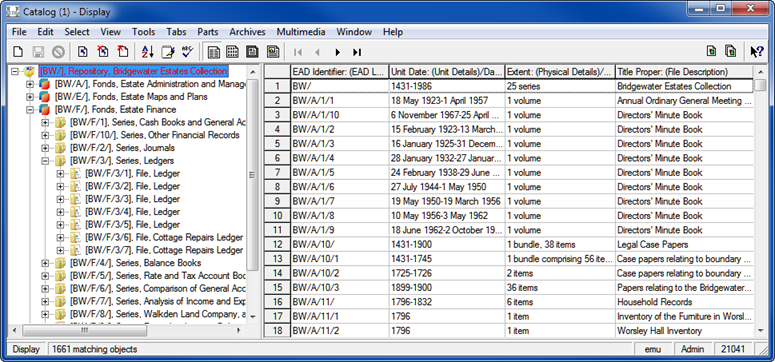Collapse the BW/F/ Estate Finance fonds
Image resolution: width=775 pixels, height=362 pixels.
point(30,110)
